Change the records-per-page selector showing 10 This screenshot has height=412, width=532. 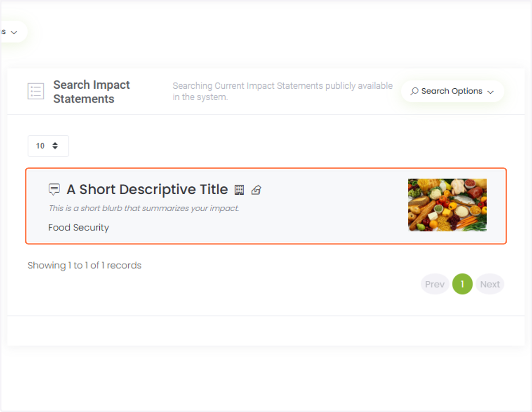(48, 146)
